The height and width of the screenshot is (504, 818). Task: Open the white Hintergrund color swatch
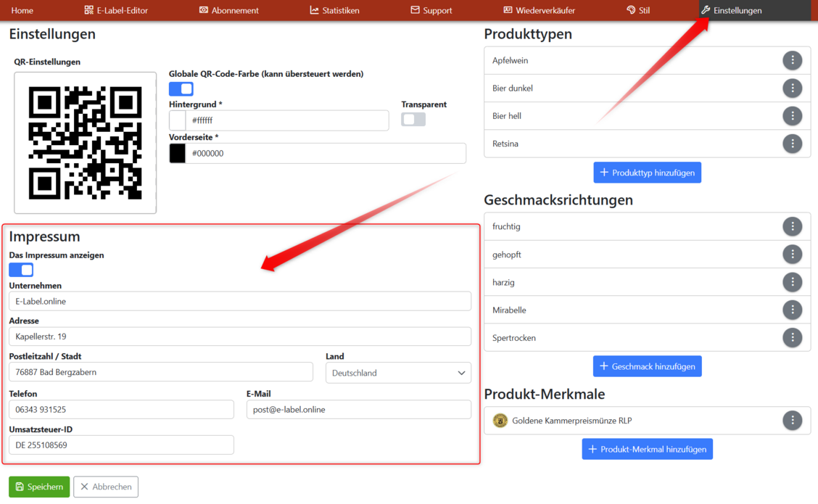pos(178,120)
